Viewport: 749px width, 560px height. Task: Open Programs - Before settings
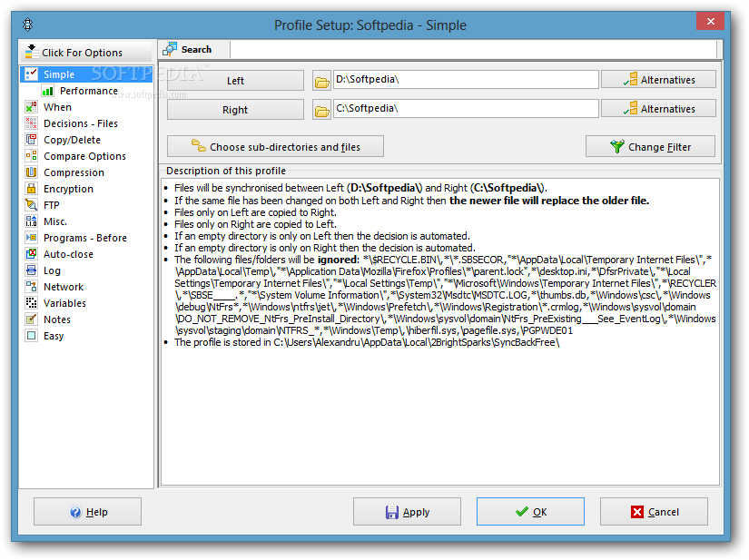[85, 237]
